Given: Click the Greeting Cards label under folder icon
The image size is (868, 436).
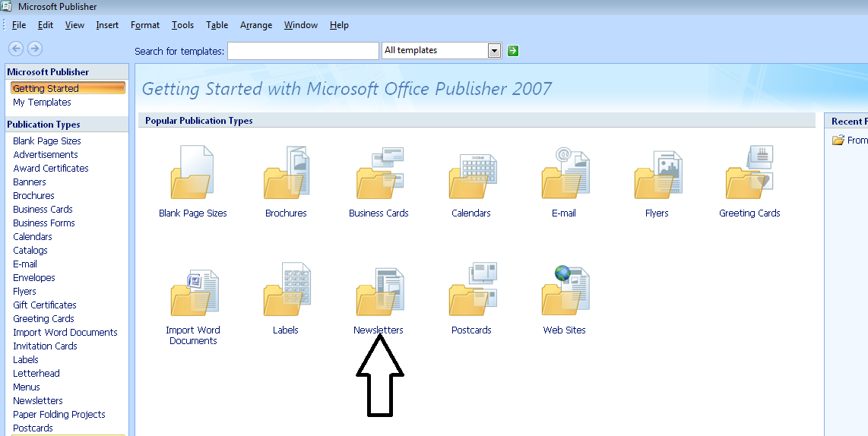Looking at the screenshot, I should click(749, 213).
